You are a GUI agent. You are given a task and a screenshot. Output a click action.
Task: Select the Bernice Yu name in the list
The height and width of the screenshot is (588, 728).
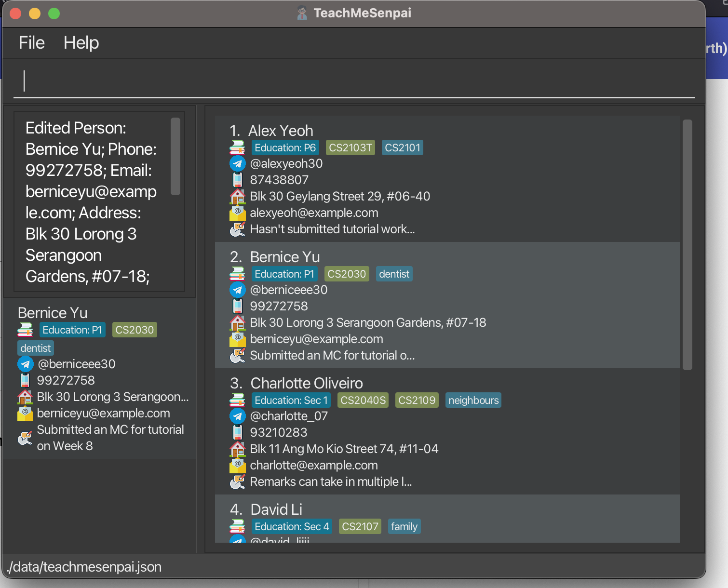pos(285,257)
